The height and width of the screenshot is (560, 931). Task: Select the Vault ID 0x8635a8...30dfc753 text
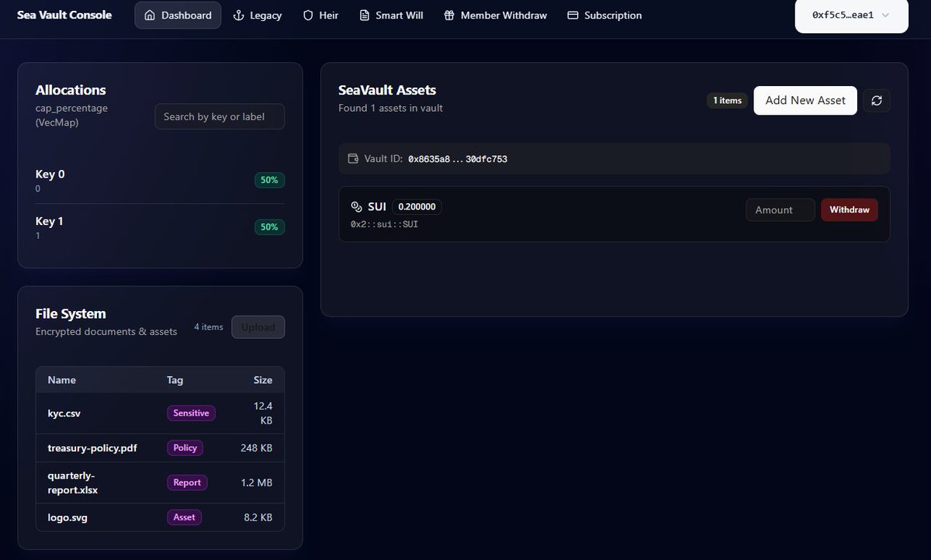(458, 159)
